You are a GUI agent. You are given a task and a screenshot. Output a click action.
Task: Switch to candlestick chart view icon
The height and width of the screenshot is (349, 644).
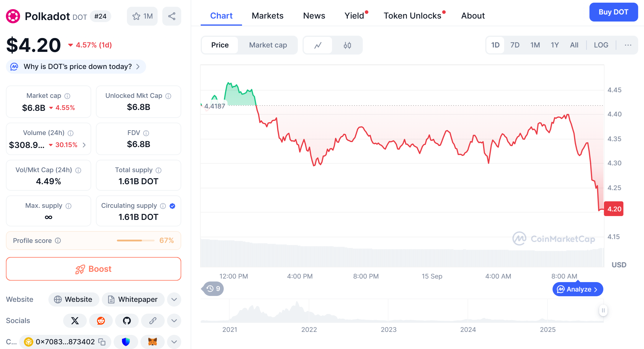coord(347,45)
